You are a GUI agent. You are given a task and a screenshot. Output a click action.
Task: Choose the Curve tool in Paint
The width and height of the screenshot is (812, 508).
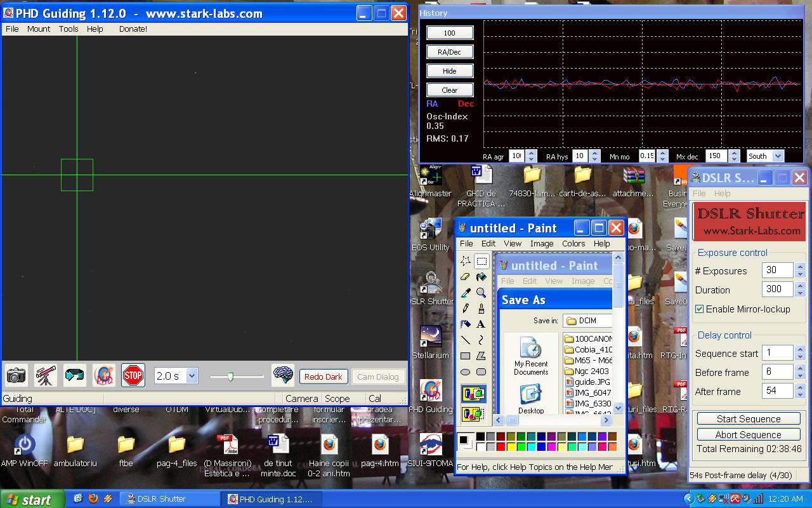coord(481,340)
